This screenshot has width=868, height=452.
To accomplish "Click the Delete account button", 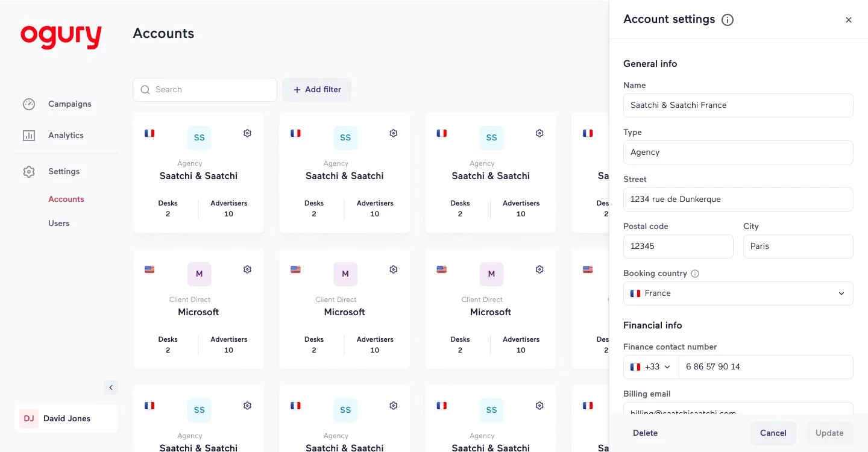I will pyautogui.click(x=645, y=433).
